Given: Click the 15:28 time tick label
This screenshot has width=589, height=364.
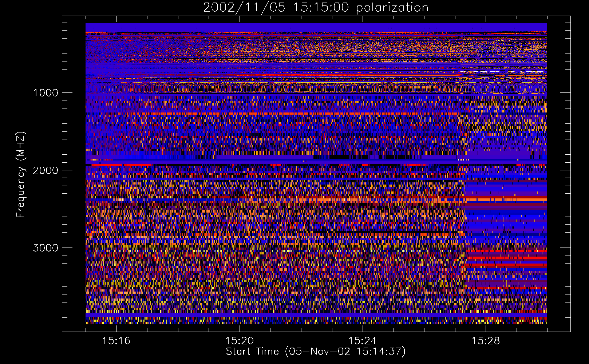Looking at the screenshot, I should [x=486, y=341].
